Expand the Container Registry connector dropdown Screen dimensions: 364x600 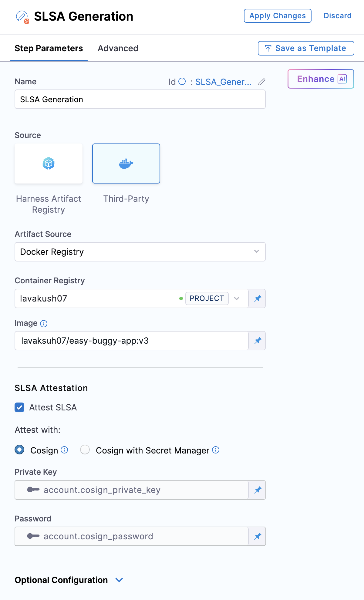(237, 298)
